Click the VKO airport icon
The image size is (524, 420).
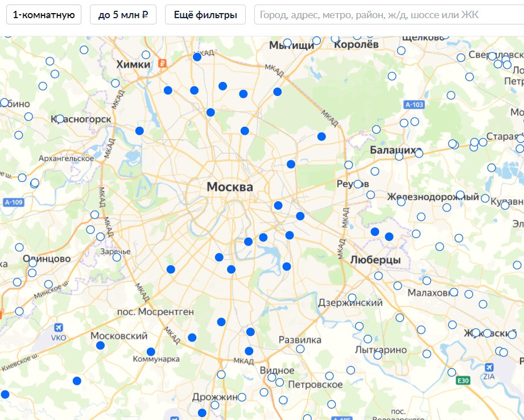(x=59, y=328)
